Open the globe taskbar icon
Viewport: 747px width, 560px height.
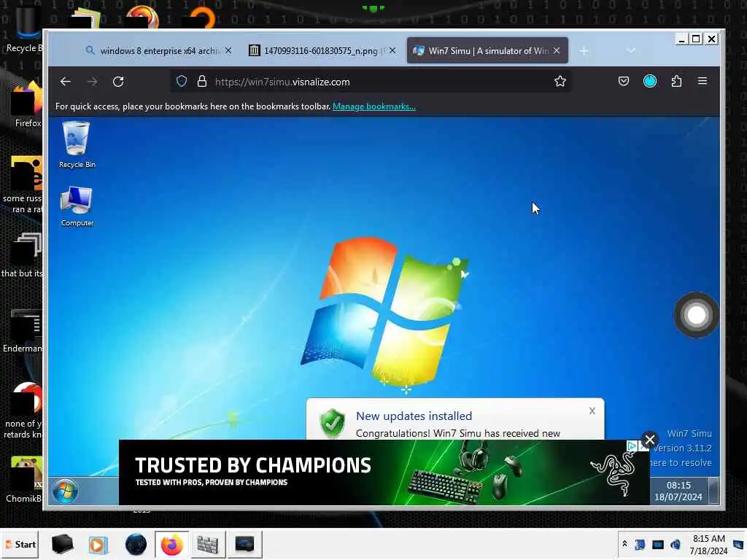click(x=136, y=544)
